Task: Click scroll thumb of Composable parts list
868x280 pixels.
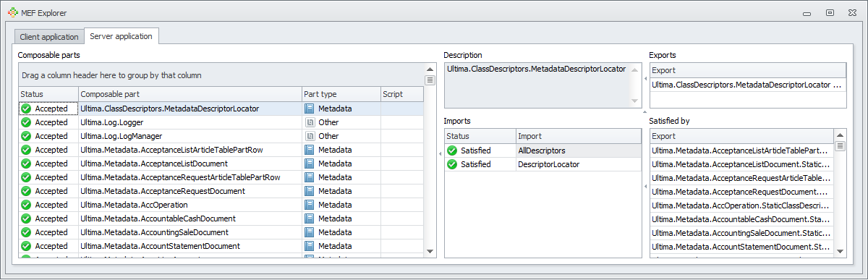Action: coord(430,80)
